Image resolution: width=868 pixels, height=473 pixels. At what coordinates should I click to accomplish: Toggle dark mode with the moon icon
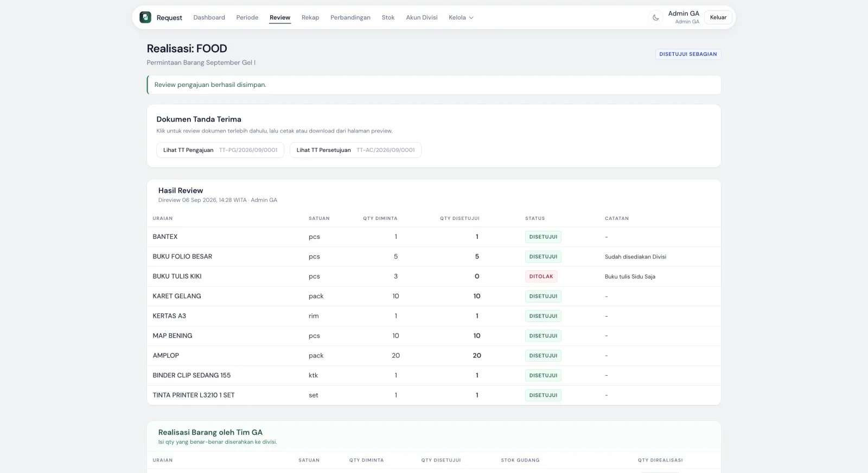[656, 17]
